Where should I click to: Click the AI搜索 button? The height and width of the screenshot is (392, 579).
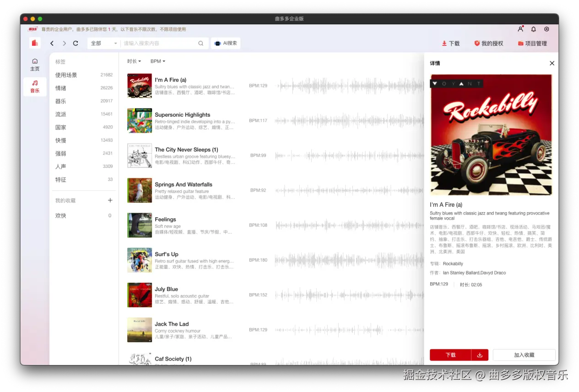pos(226,43)
